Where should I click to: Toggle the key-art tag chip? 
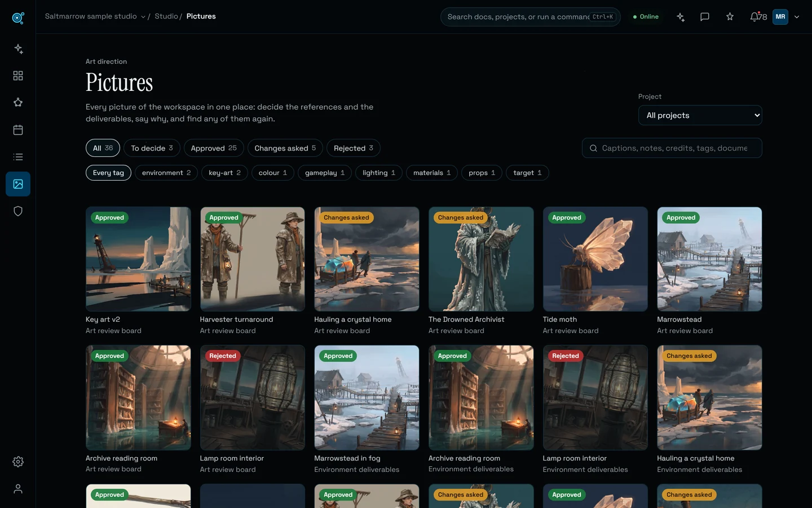[224, 173]
